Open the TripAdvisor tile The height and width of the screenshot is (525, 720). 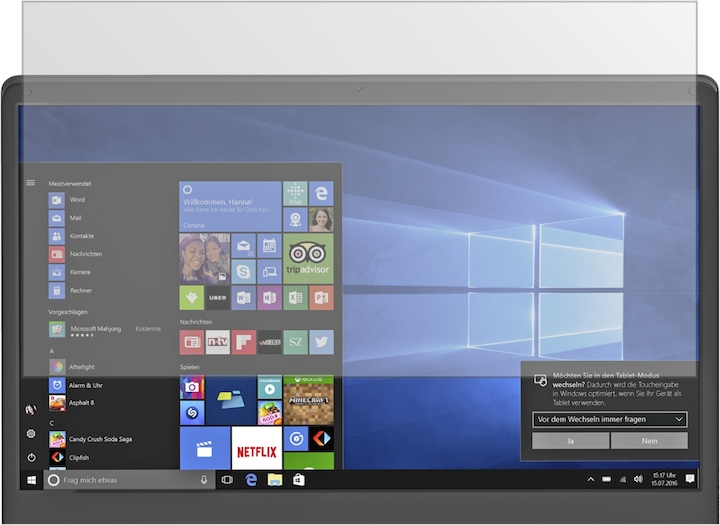pyautogui.click(x=308, y=259)
